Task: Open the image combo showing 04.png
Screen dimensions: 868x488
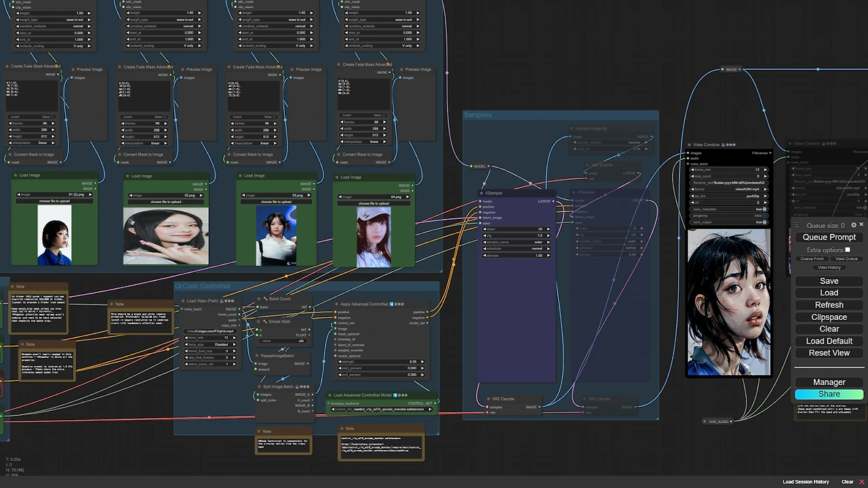Action: [x=373, y=197]
